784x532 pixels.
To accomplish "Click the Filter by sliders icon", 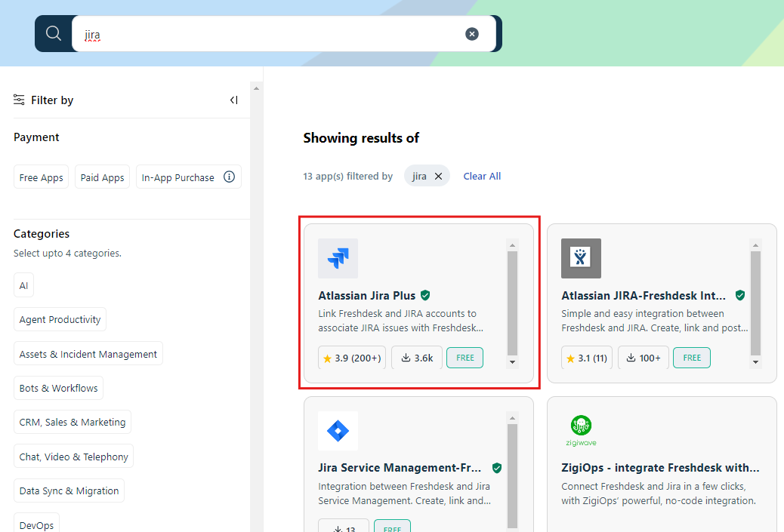I will click(19, 100).
